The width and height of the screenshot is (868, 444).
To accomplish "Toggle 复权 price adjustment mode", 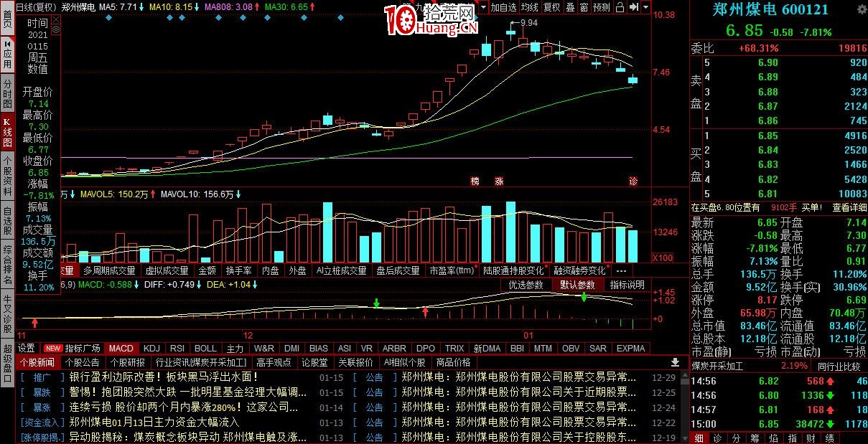I will click(551, 7).
